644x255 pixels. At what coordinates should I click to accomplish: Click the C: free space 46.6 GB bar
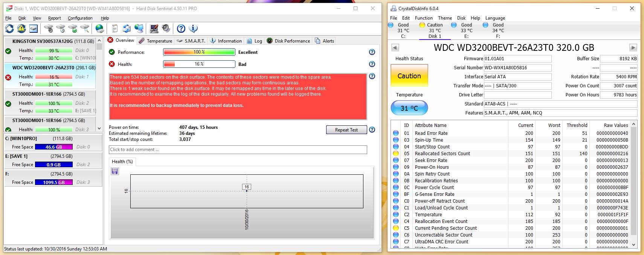click(x=54, y=147)
